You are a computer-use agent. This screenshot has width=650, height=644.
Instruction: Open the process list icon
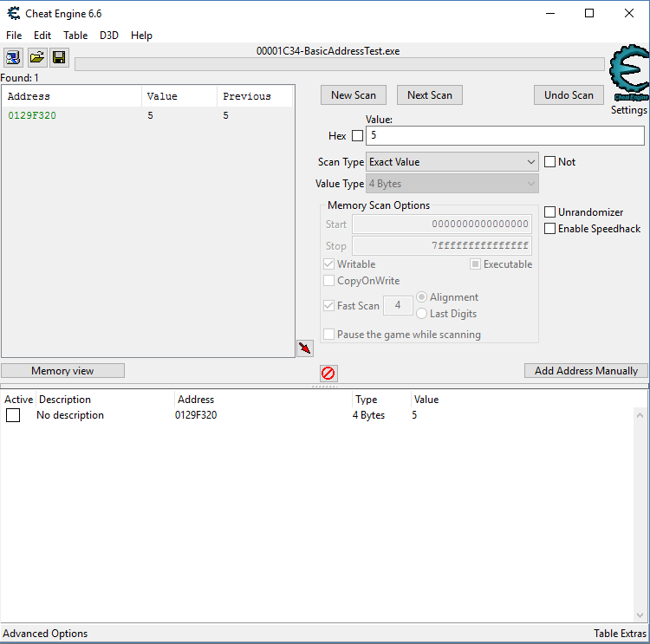13,57
